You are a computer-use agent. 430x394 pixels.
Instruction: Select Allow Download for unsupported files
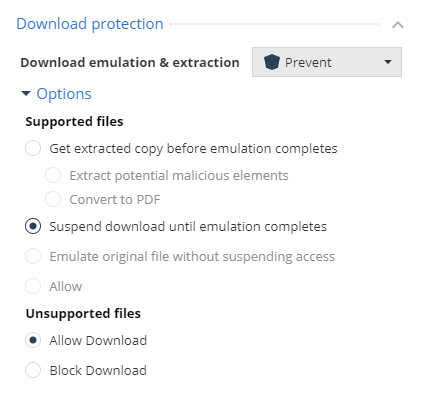pyautogui.click(x=33, y=340)
